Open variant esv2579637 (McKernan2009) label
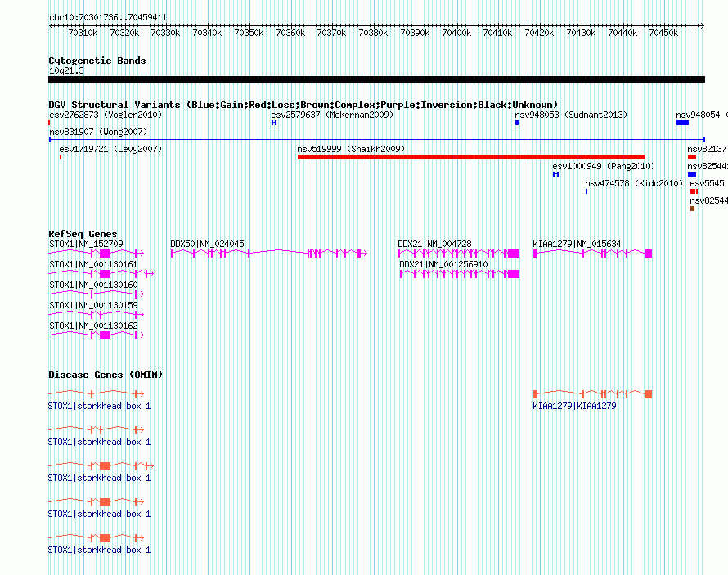Viewport: 728px width, 575px height. point(332,115)
